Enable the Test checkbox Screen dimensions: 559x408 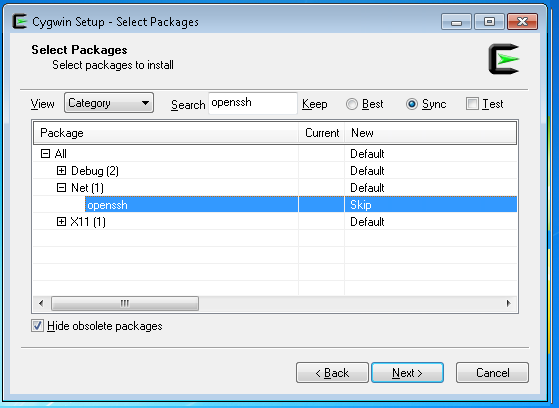(472, 104)
